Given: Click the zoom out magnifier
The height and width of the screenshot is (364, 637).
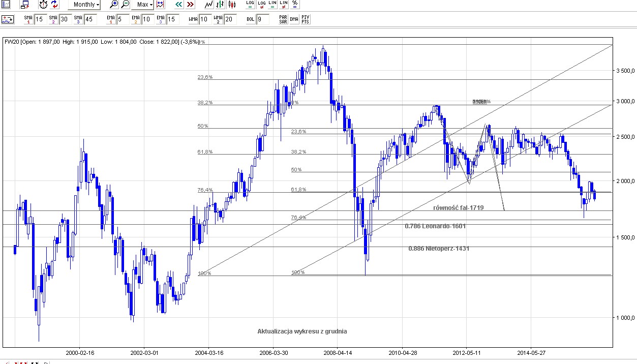Looking at the screenshot, I should coord(125,5).
